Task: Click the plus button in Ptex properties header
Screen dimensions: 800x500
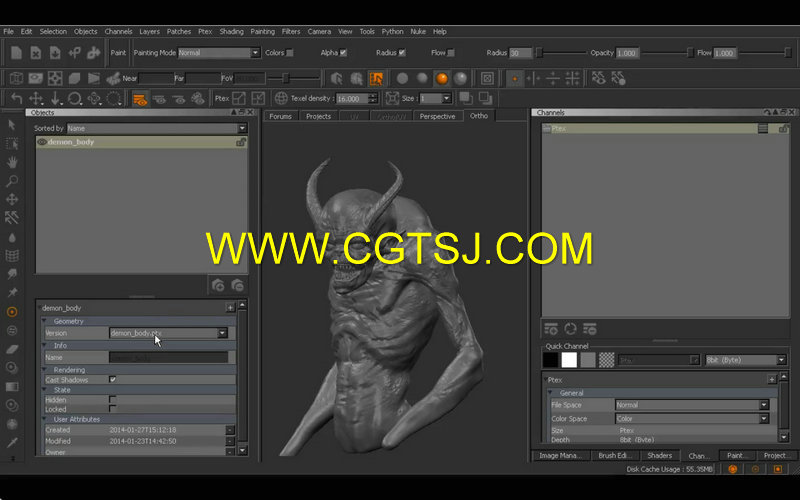Action: [771, 379]
